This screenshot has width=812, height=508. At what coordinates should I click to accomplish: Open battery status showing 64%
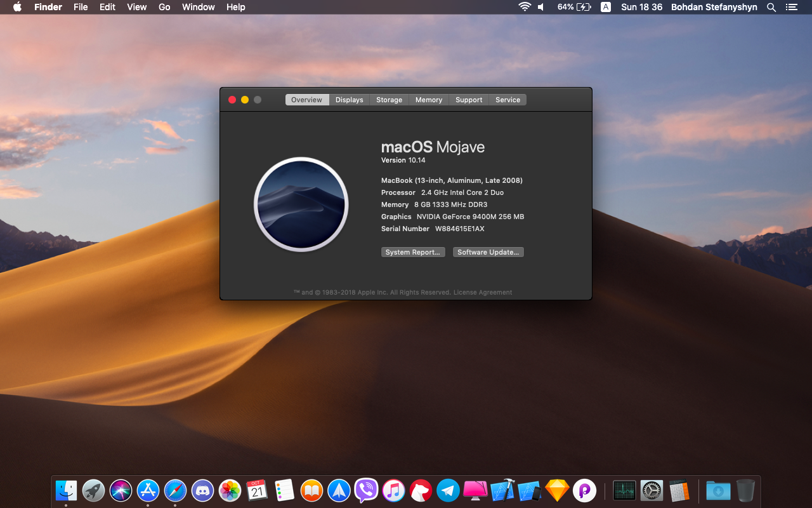pyautogui.click(x=574, y=7)
